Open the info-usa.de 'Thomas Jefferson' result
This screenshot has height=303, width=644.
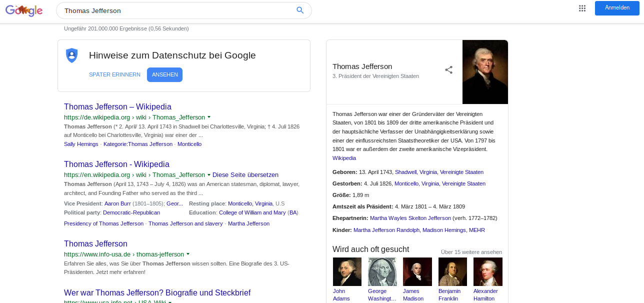coord(95,243)
